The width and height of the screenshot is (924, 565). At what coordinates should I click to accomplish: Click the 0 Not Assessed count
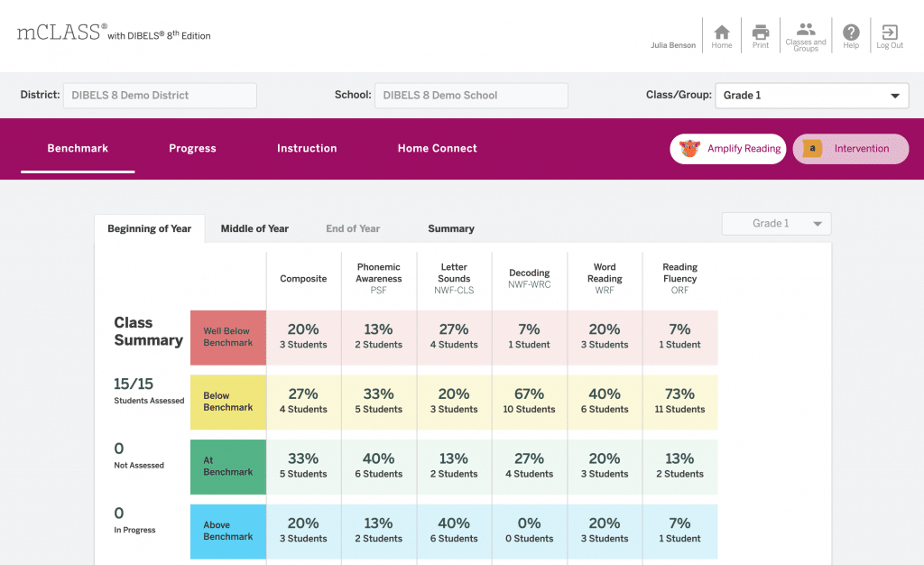pos(139,456)
